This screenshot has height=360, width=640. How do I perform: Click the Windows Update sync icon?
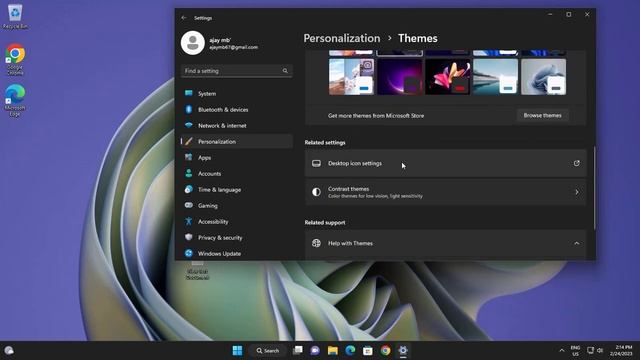[x=189, y=253]
